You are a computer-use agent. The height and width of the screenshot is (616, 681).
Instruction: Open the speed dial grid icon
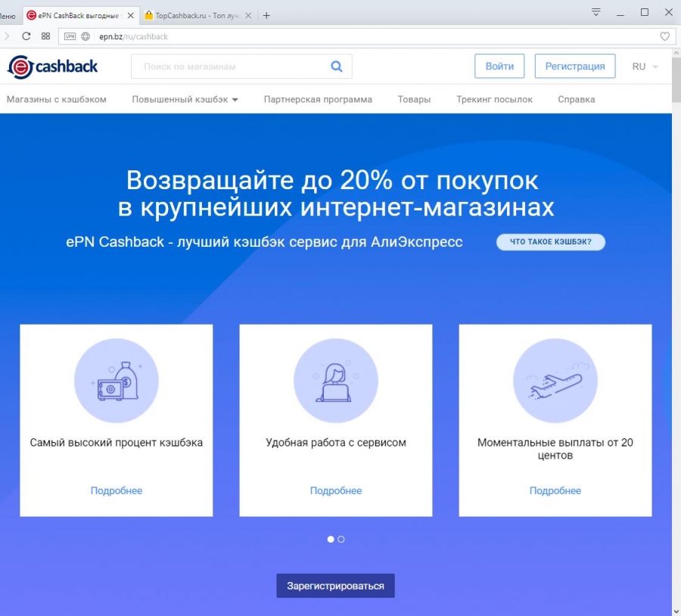click(45, 36)
